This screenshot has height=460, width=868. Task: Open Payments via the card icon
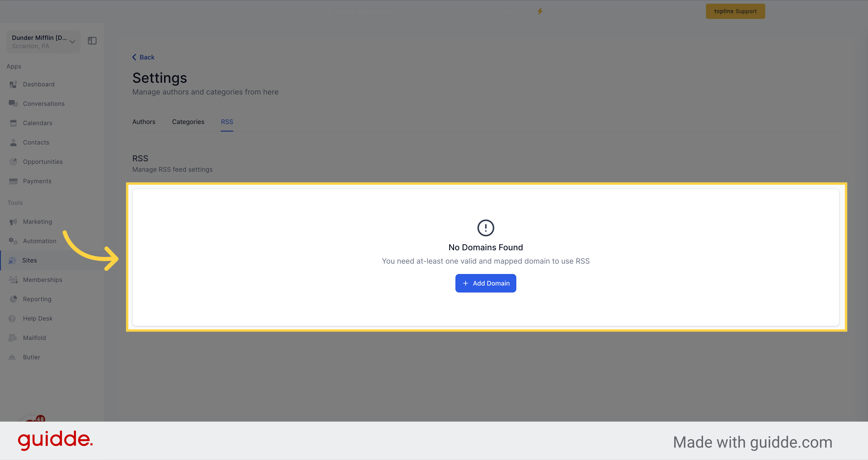(x=13, y=181)
